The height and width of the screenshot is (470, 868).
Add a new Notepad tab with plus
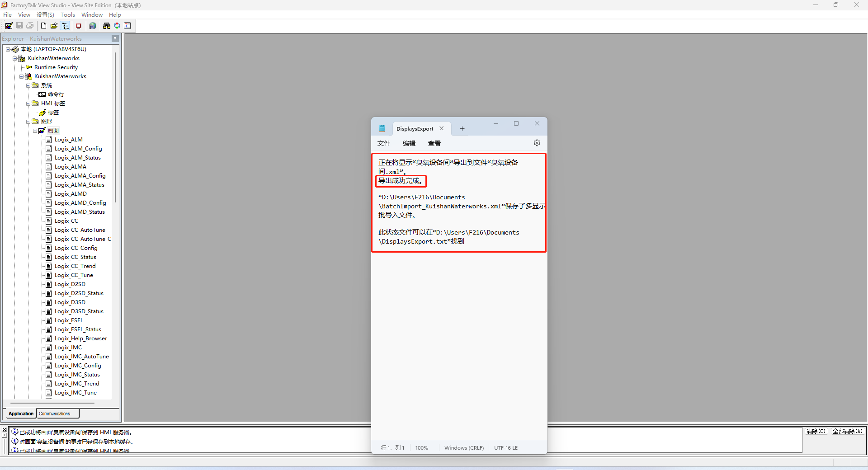coord(462,129)
